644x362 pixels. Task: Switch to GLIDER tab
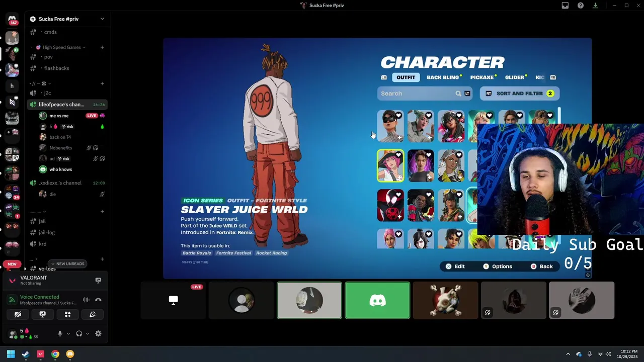tap(515, 77)
